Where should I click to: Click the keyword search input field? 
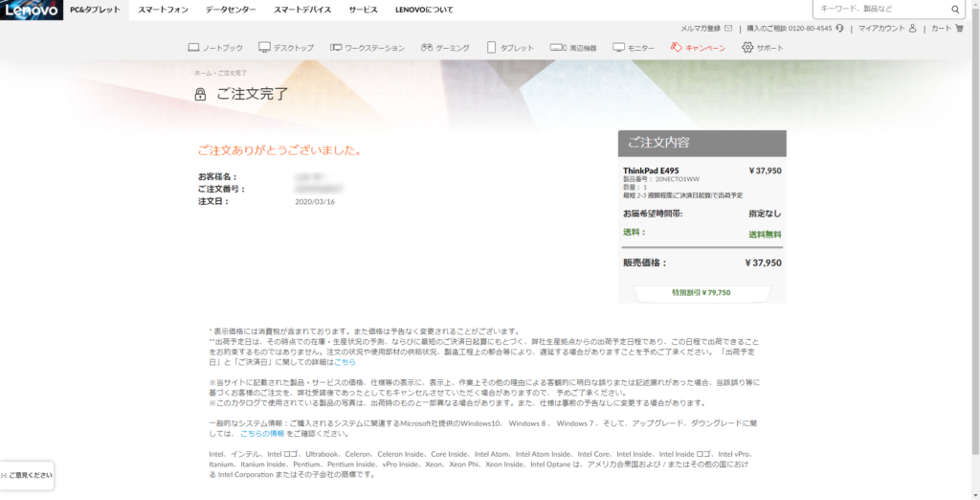point(881,10)
